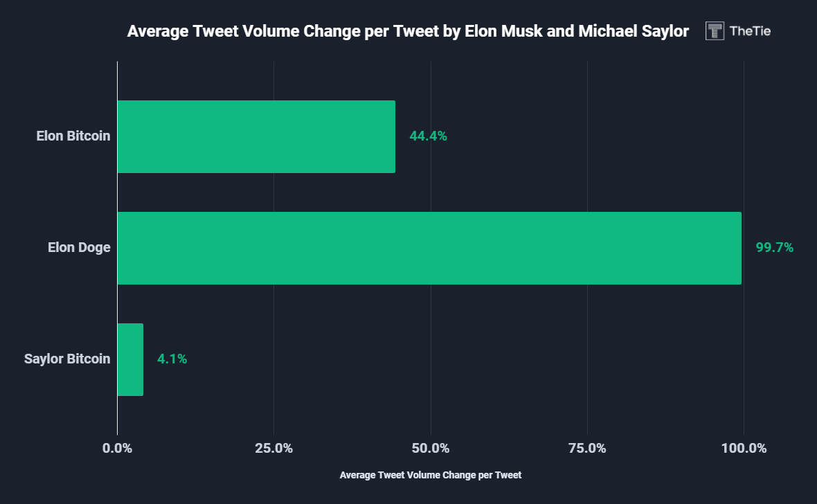Click the Elon Bitcoin category label
The width and height of the screenshot is (817, 504).
coord(73,136)
